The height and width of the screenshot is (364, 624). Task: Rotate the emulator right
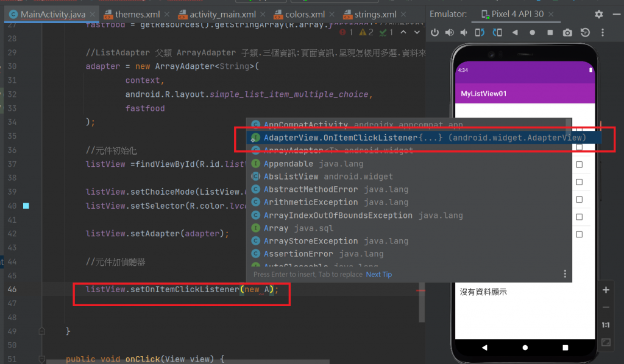(x=497, y=33)
